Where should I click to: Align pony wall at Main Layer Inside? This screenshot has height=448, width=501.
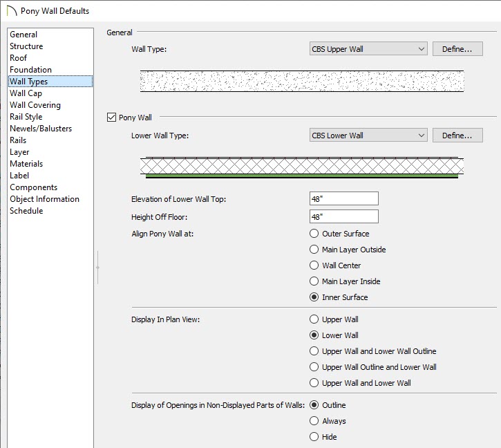pyautogui.click(x=314, y=281)
